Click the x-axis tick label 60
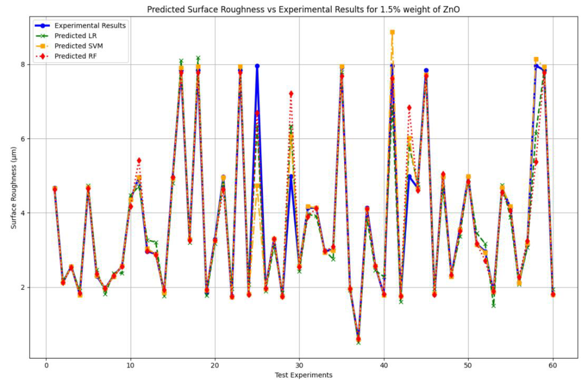The height and width of the screenshot is (388, 588). pos(553,366)
